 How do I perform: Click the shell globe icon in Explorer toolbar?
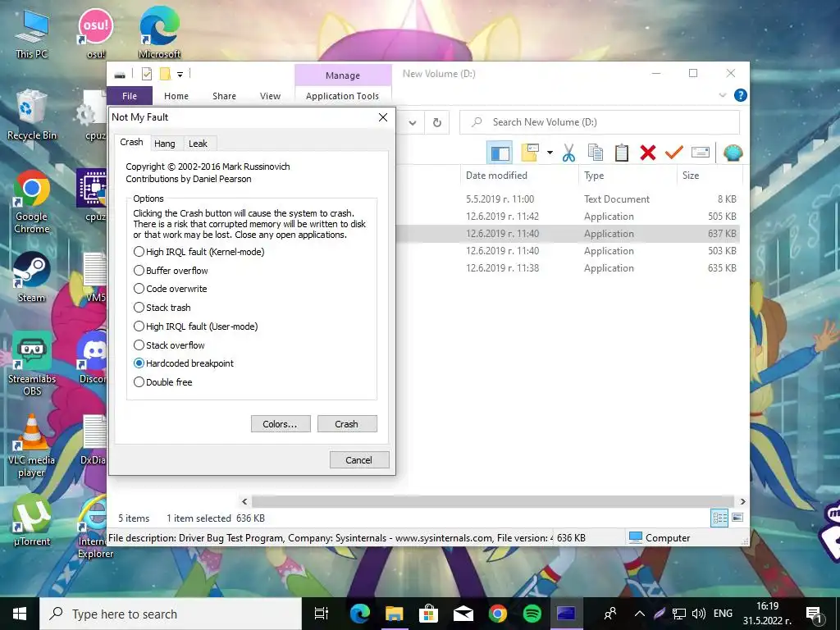[x=733, y=153]
